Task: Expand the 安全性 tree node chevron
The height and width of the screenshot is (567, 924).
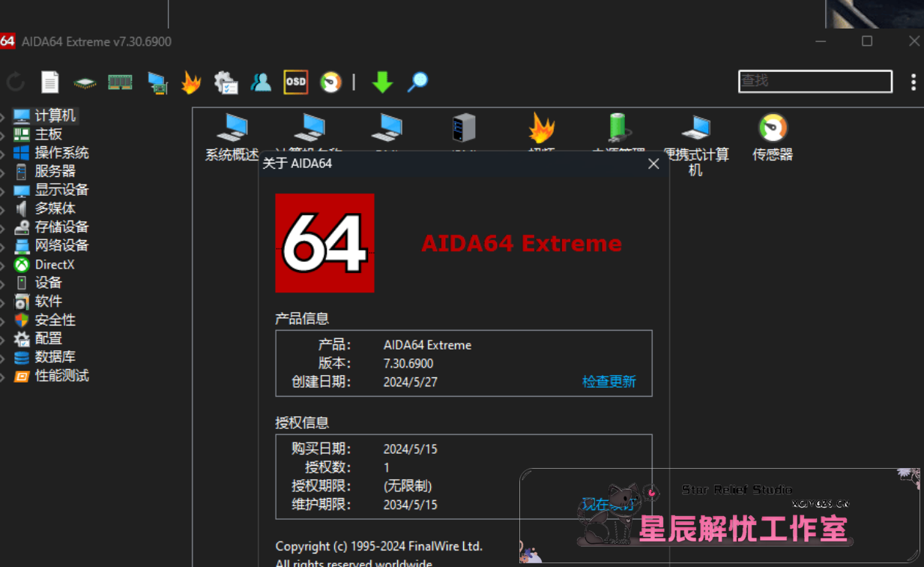Action: (x=3, y=321)
